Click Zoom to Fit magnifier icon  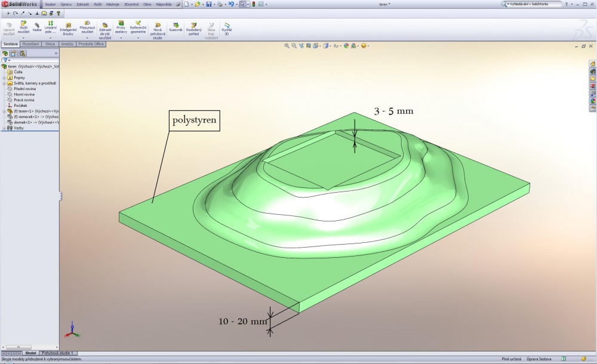287,46
